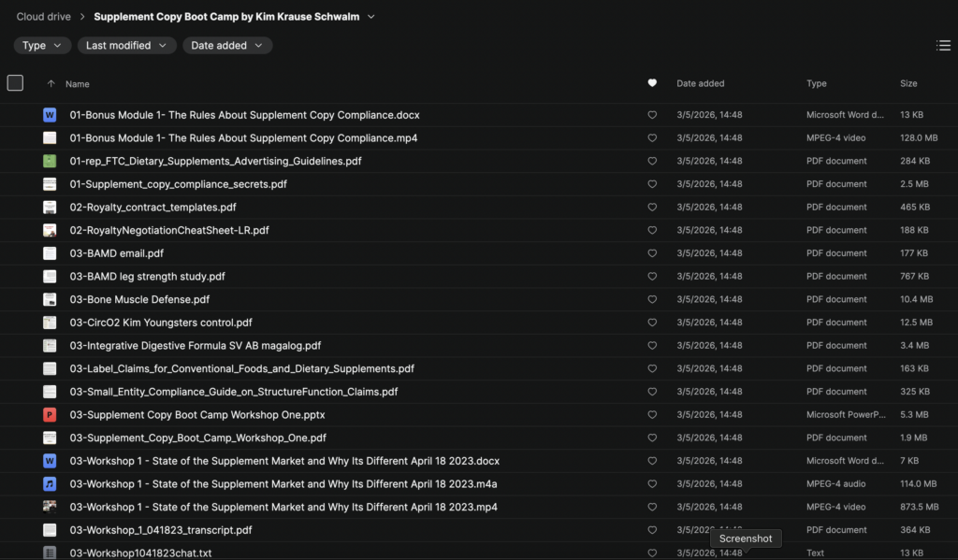Click icon of 03-BAMD leg strength study.pdf
This screenshot has height=560, width=958.
pos(50,276)
